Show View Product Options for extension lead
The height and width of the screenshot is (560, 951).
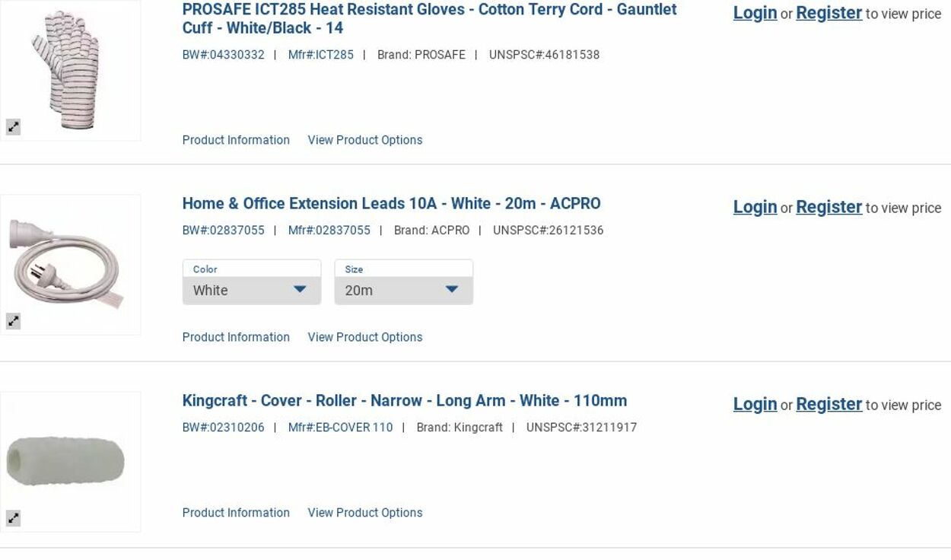[364, 337]
